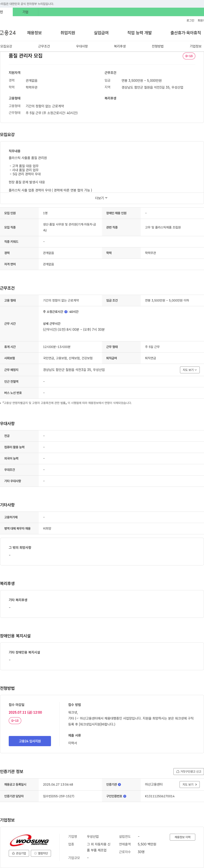Screen dimensions: 204x868
Task: Open the 기업 tab at top
Action: 25,12
